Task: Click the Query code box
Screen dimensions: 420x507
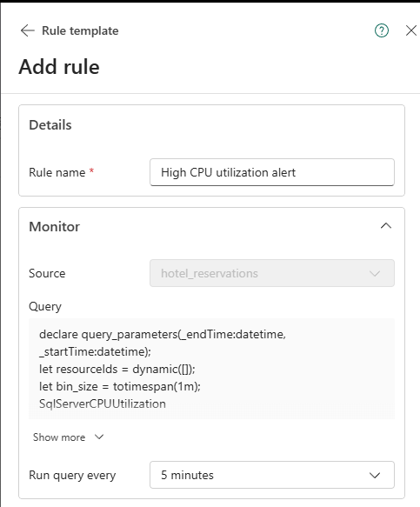Action: (212, 369)
